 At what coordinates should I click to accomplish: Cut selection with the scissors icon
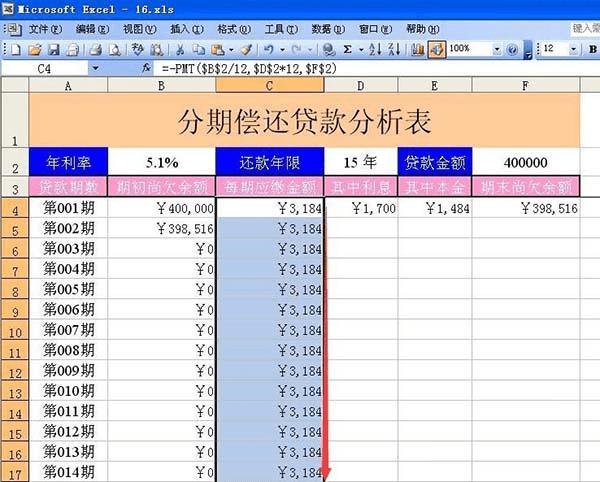click(x=180, y=49)
